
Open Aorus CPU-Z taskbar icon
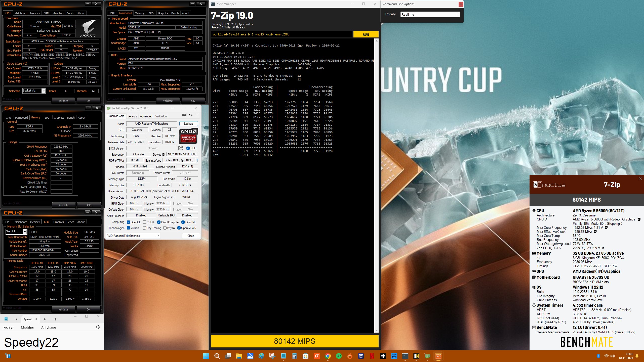point(438,356)
